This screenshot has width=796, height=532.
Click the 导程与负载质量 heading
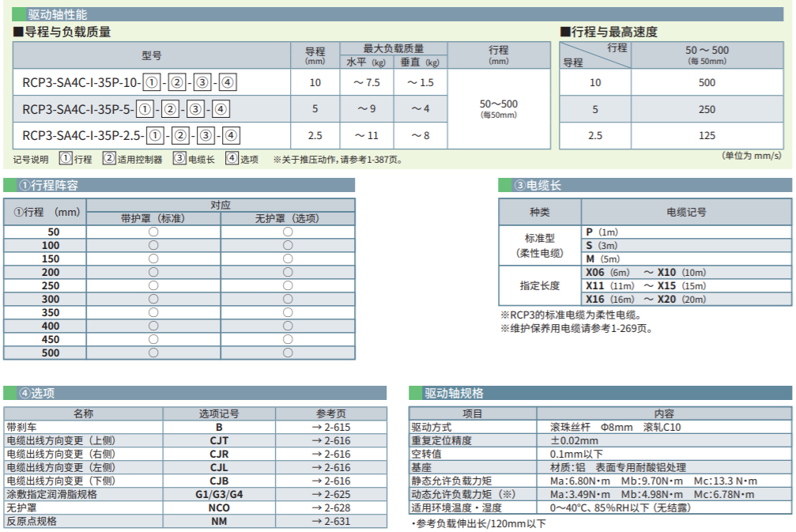[x=62, y=32]
